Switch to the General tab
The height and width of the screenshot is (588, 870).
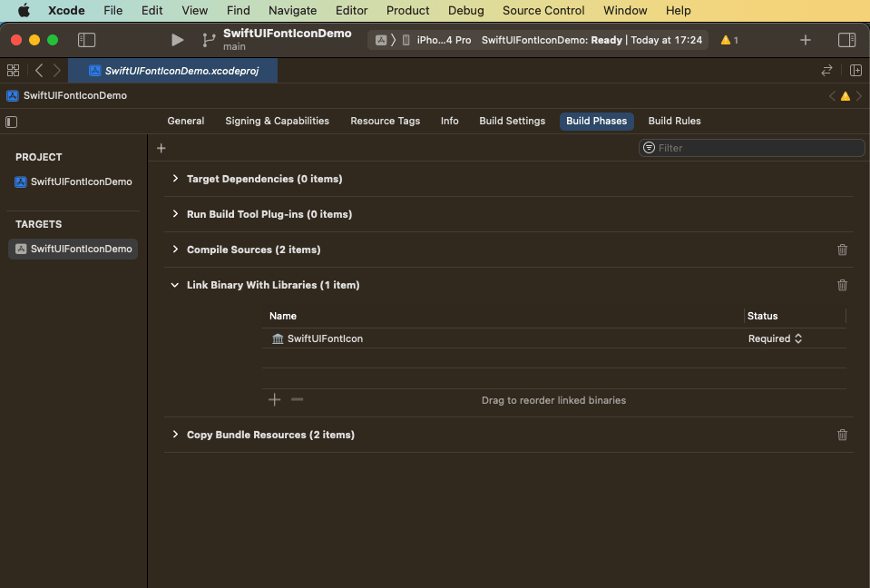pyautogui.click(x=186, y=121)
